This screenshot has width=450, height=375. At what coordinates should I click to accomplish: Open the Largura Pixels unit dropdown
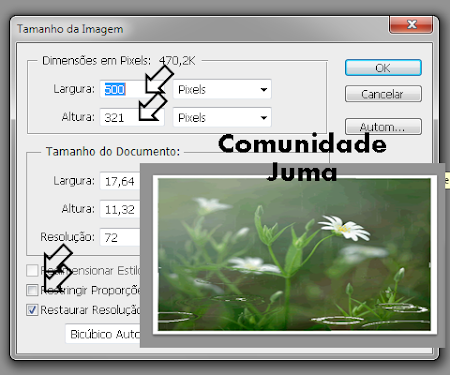click(222, 89)
